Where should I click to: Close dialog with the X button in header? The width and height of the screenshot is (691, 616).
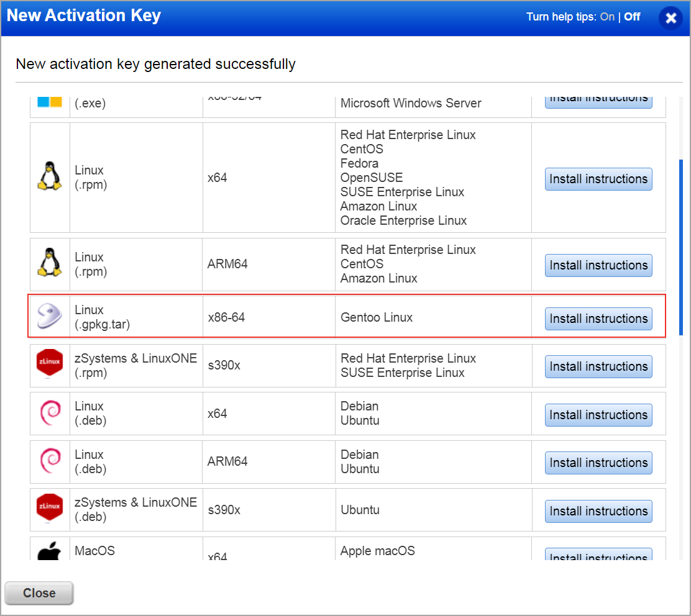670,18
